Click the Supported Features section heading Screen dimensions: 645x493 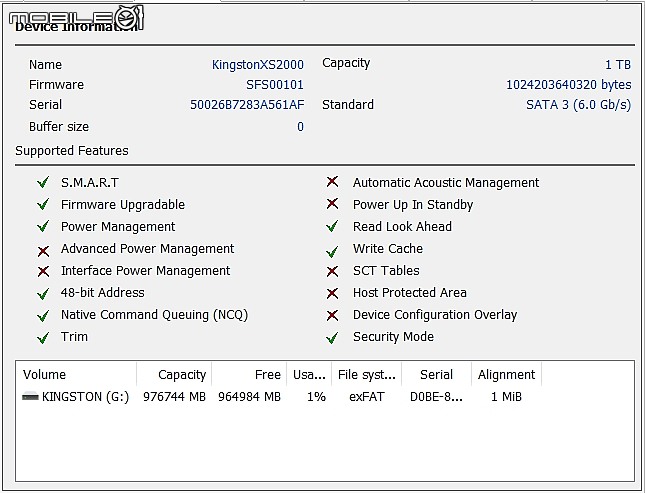point(72,151)
